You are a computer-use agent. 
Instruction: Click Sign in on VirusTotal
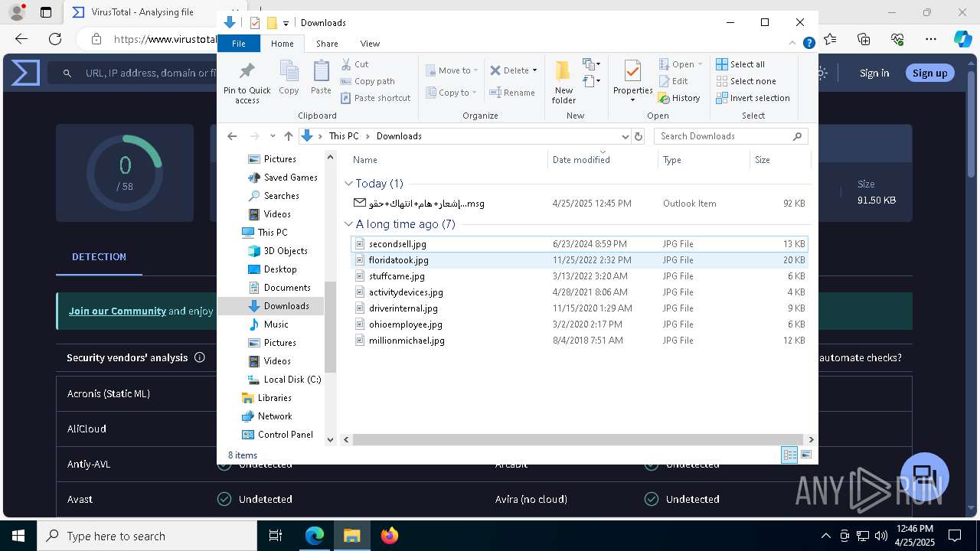click(874, 73)
